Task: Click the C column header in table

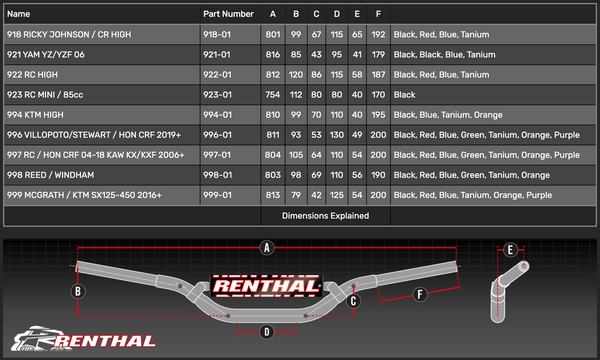Action: [316, 14]
